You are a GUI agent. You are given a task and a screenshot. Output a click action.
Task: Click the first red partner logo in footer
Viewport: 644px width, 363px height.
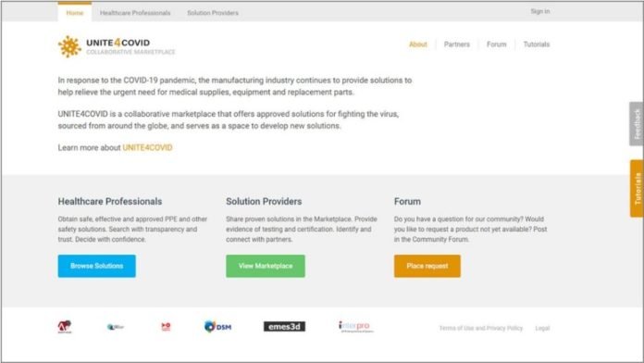(65, 327)
